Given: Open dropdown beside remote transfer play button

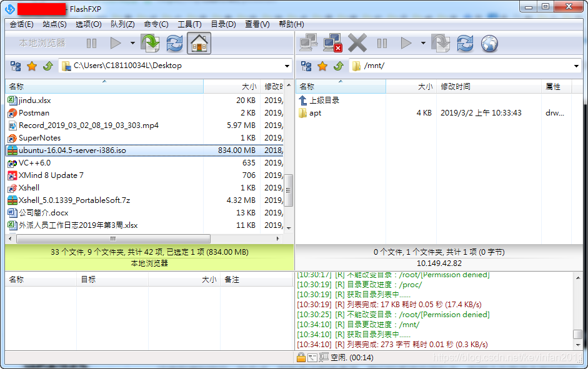Looking at the screenshot, I should 423,43.
